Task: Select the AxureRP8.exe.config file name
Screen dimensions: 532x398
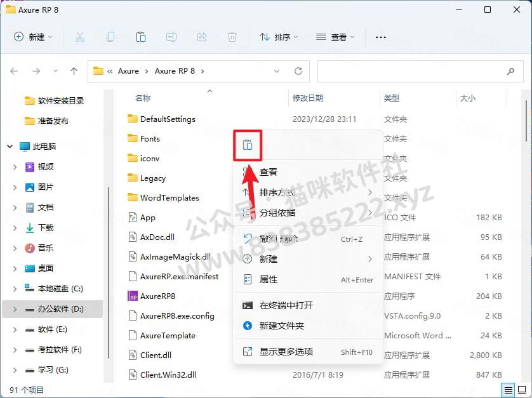Action: pos(178,316)
